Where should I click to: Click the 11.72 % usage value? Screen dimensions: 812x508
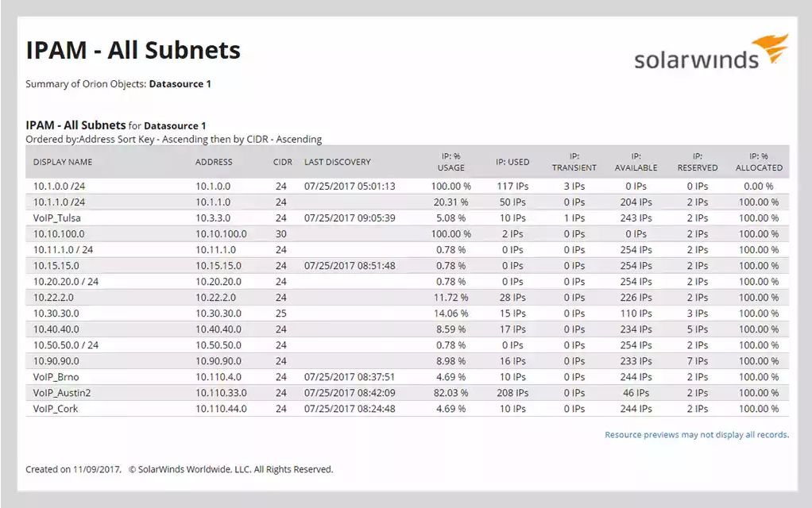click(451, 298)
